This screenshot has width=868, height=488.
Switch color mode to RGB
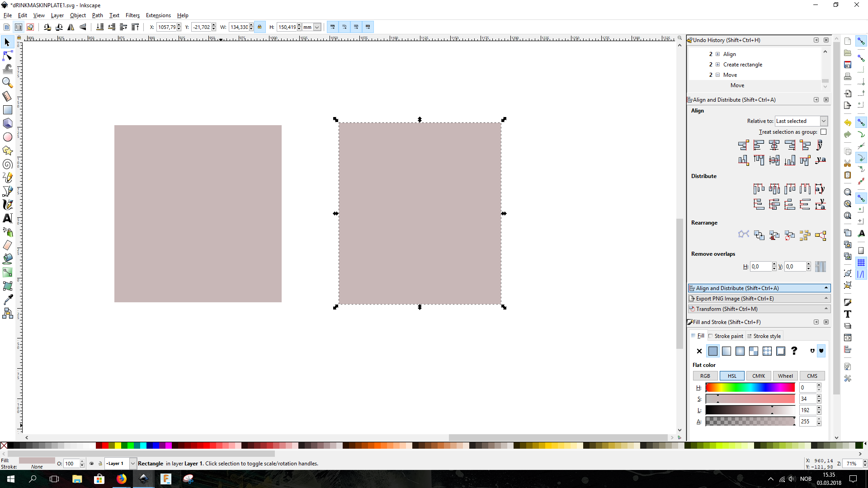[705, 376]
